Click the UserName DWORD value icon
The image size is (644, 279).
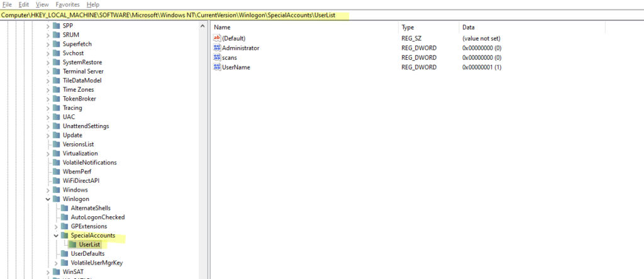217,67
